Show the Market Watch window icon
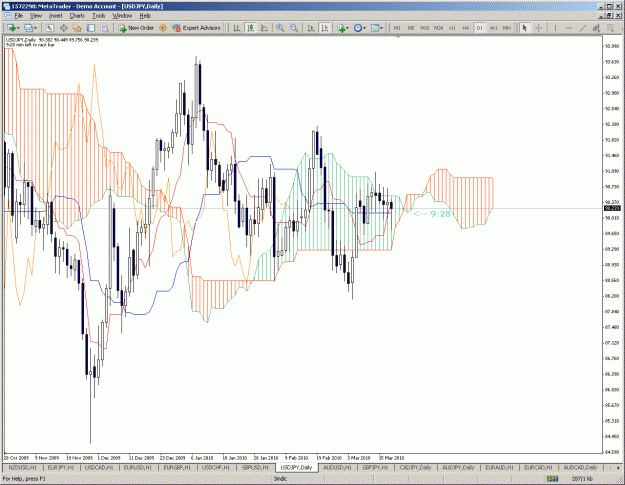Image resolution: width=625 pixels, height=485 pixels. (x=49, y=28)
